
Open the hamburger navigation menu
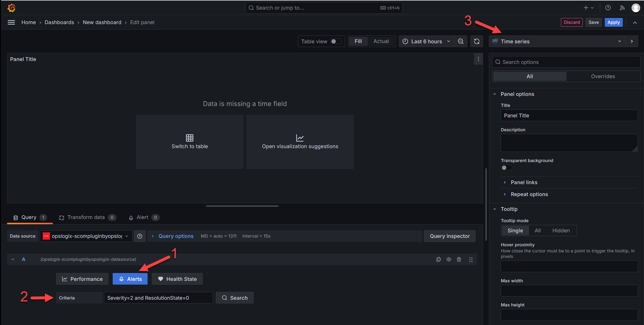[11, 22]
